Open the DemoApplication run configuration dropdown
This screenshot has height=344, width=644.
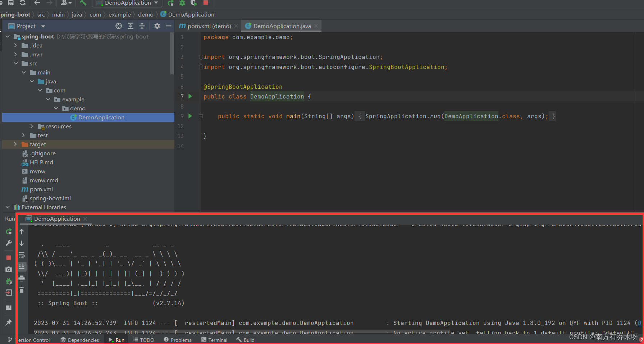[128, 3]
